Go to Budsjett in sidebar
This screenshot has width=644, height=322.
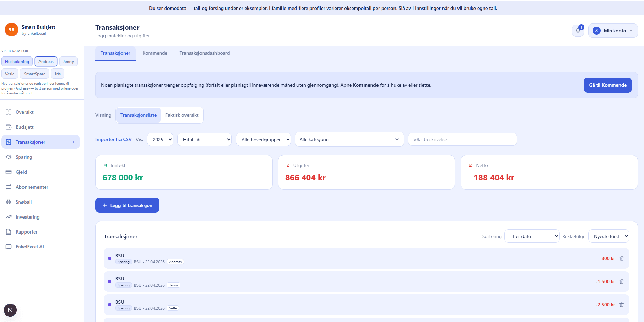(x=41, y=127)
